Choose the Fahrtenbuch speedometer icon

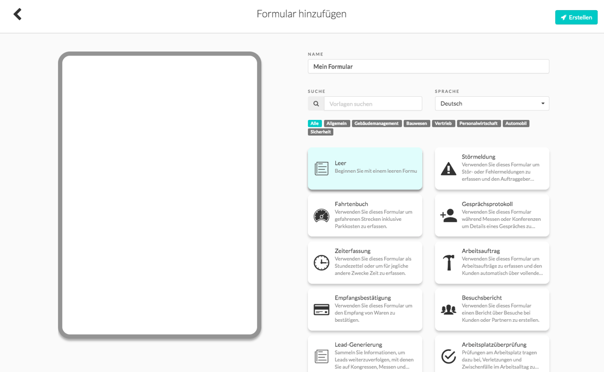pyautogui.click(x=321, y=216)
